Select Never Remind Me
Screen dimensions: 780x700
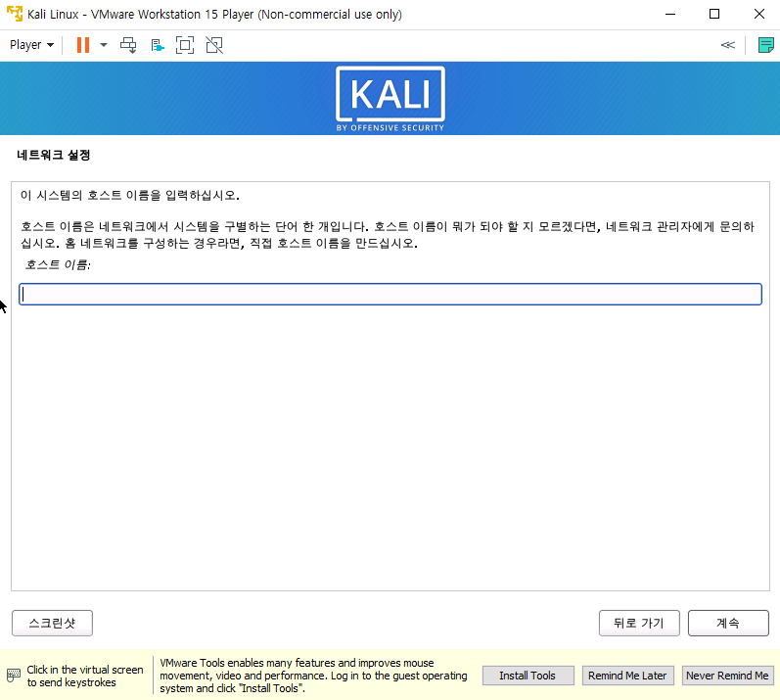point(728,676)
